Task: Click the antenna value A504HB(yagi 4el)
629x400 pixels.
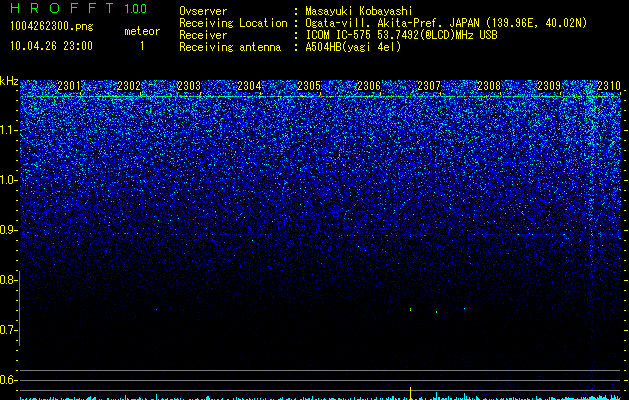Action: click(x=353, y=47)
